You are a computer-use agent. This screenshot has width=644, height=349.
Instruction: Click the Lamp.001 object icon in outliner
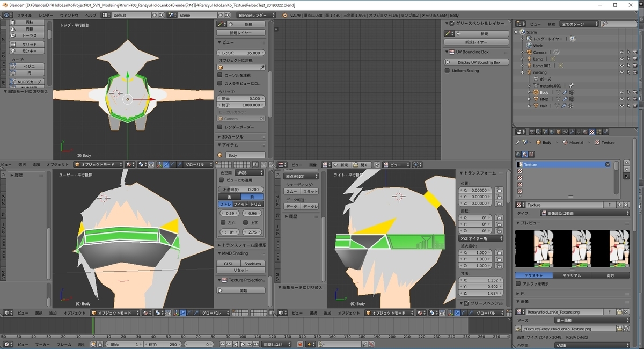click(529, 66)
